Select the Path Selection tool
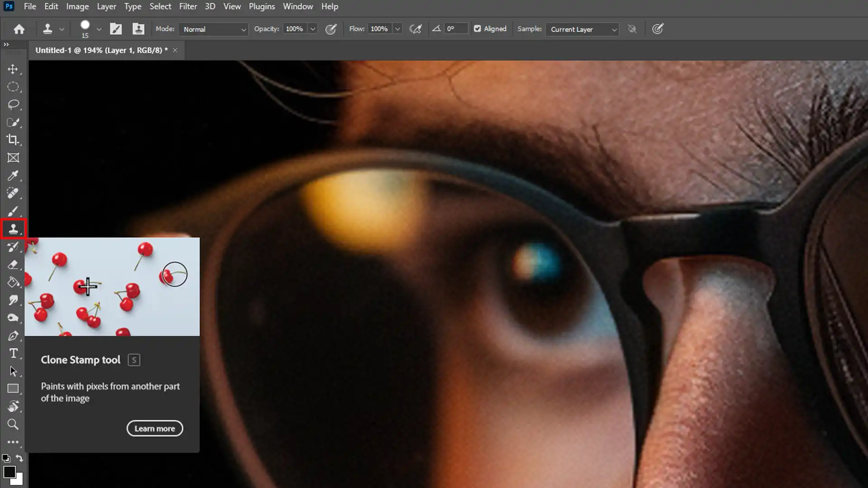 [x=13, y=371]
